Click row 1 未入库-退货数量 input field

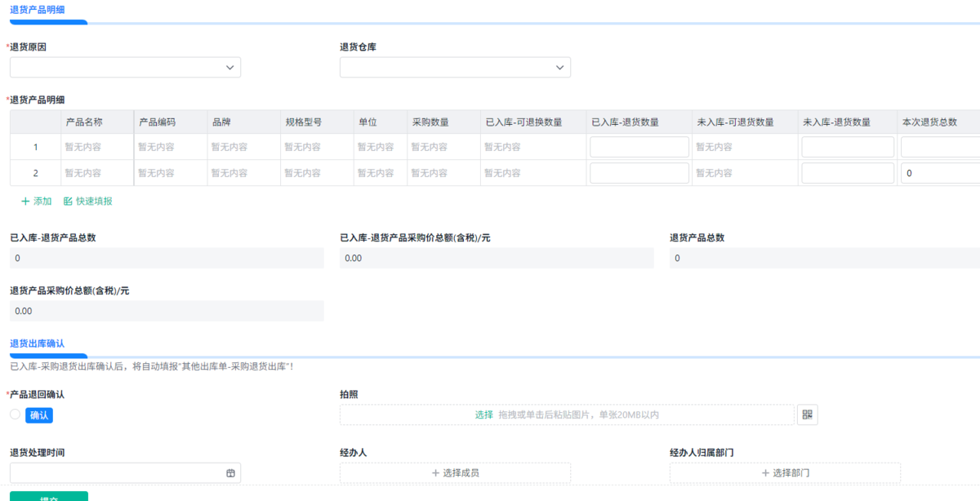848,148
